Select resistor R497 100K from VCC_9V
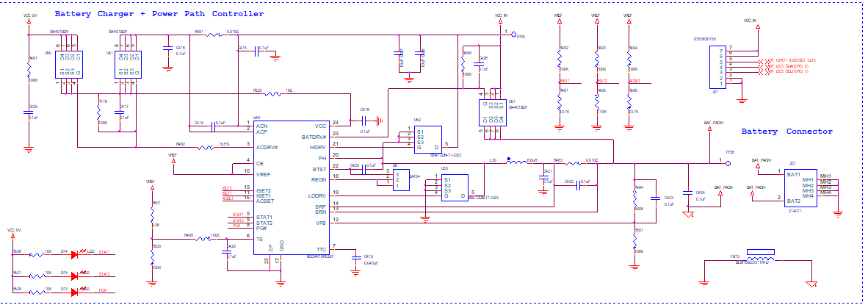This screenshot has height=305, width=868. [x=28, y=69]
